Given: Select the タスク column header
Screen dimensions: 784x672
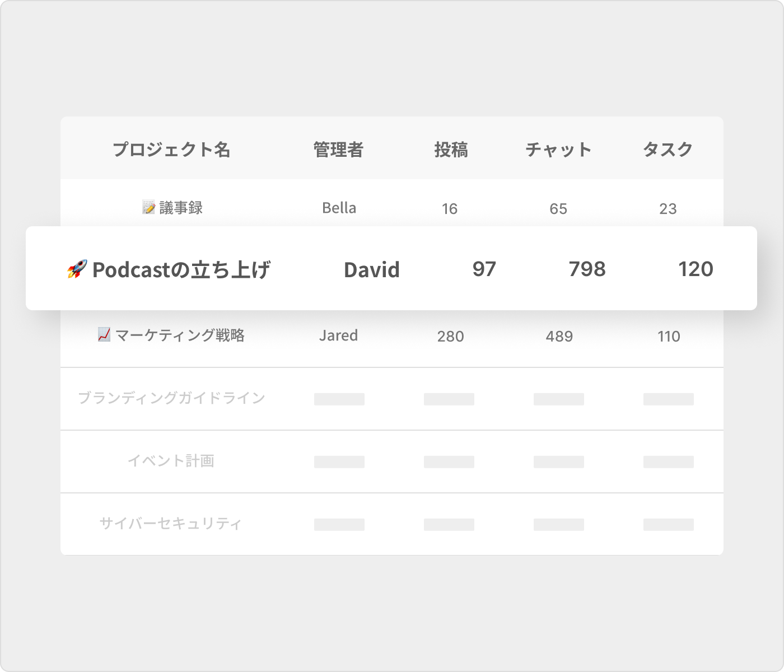Looking at the screenshot, I should pyautogui.click(x=668, y=150).
